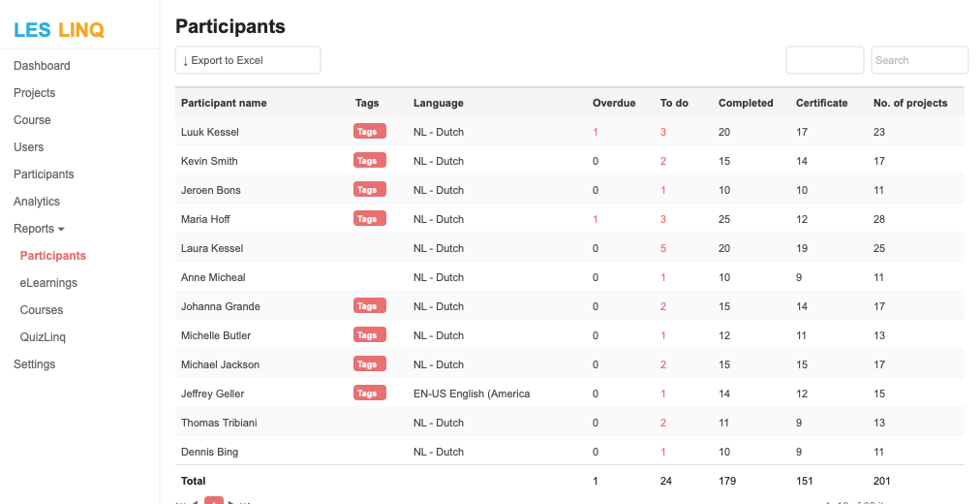
Task: Click the Search input field
Action: coord(919,60)
